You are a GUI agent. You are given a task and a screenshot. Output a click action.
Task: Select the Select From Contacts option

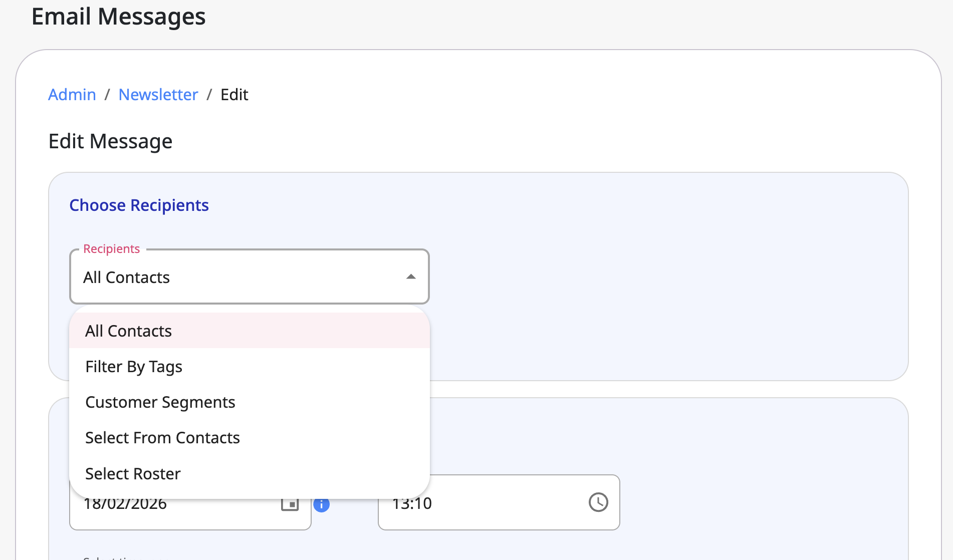(x=250, y=437)
